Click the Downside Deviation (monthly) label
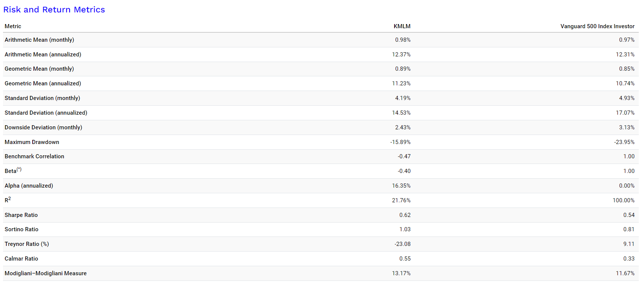644x282 pixels. coord(43,127)
